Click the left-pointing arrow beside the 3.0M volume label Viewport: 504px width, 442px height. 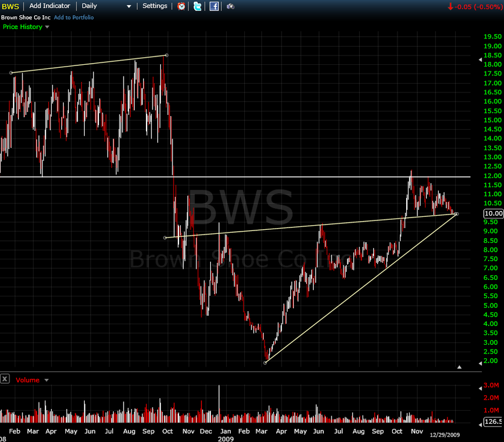tap(480, 388)
